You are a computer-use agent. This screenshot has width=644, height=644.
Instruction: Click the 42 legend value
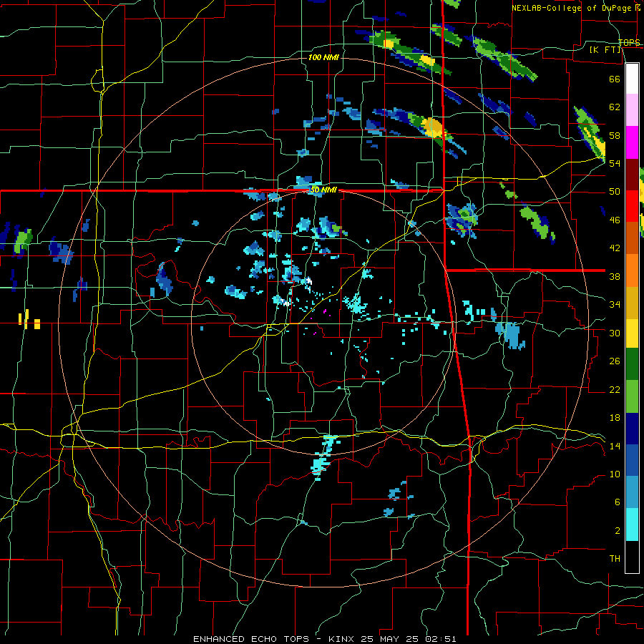615,248
